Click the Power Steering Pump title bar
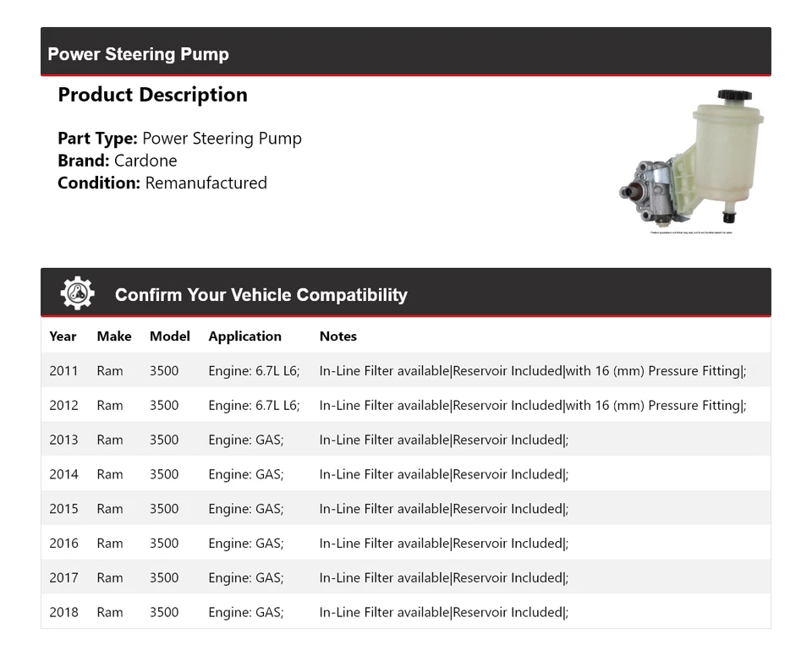The height and width of the screenshot is (656, 812). pyautogui.click(x=139, y=54)
